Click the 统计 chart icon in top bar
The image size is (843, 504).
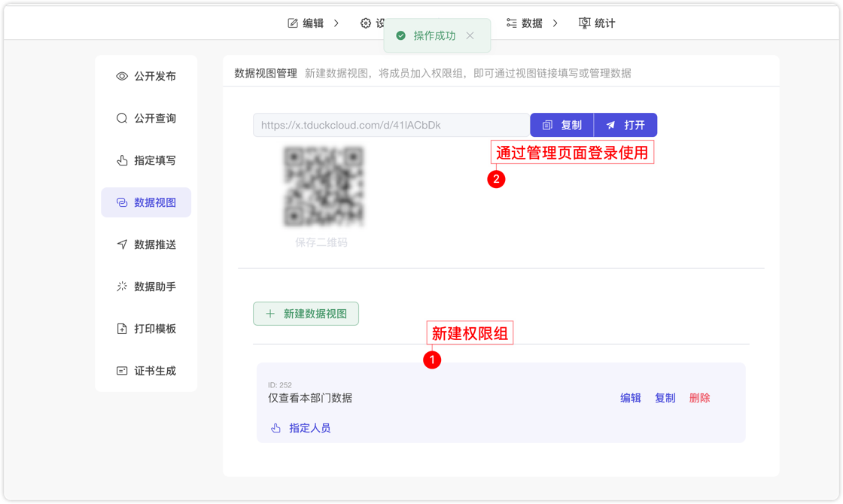583,23
